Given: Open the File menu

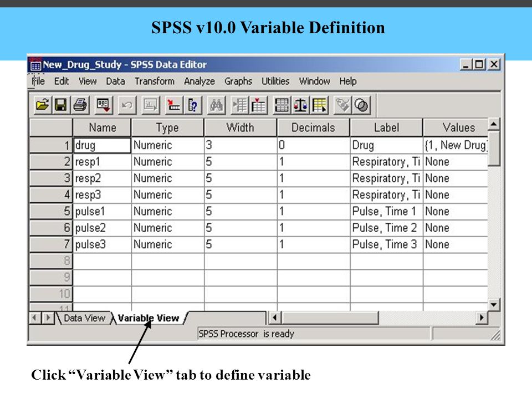Looking at the screenshot, I should (x=38, y=81).
